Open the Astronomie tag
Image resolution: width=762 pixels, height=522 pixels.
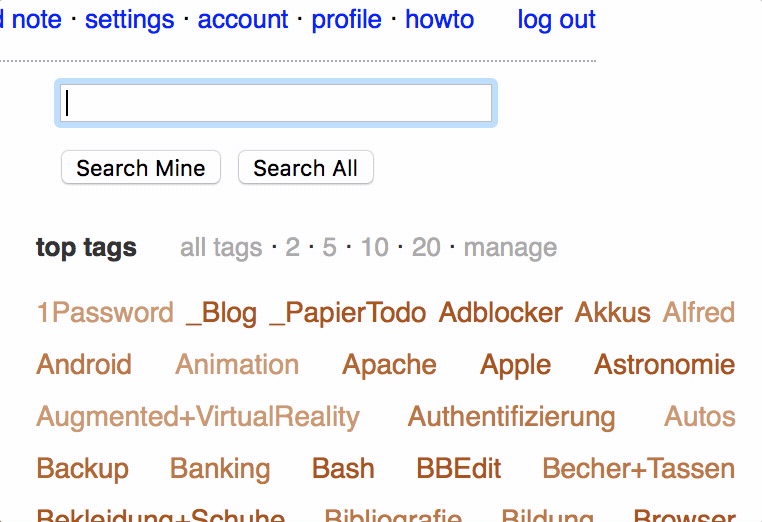[x=664, y=365]
